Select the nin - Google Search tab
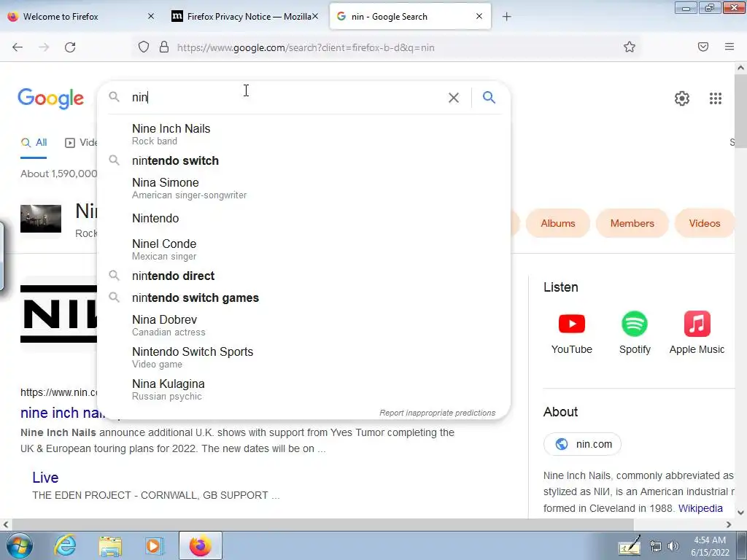 coord(410,17)
